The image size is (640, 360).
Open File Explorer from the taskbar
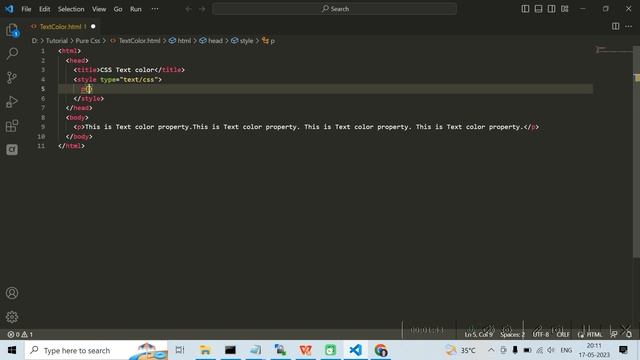(205, 350)
